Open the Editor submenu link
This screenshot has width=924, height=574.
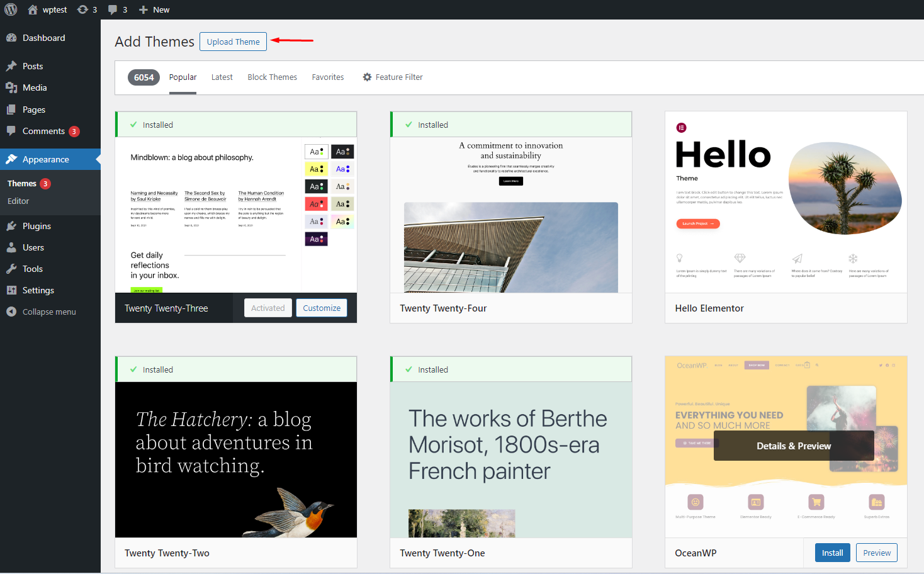pos(18,201)
